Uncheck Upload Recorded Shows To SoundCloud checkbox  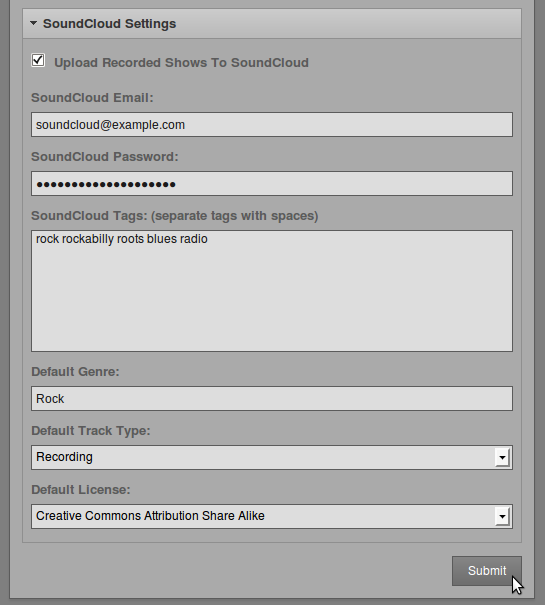[x=38, y=61]
